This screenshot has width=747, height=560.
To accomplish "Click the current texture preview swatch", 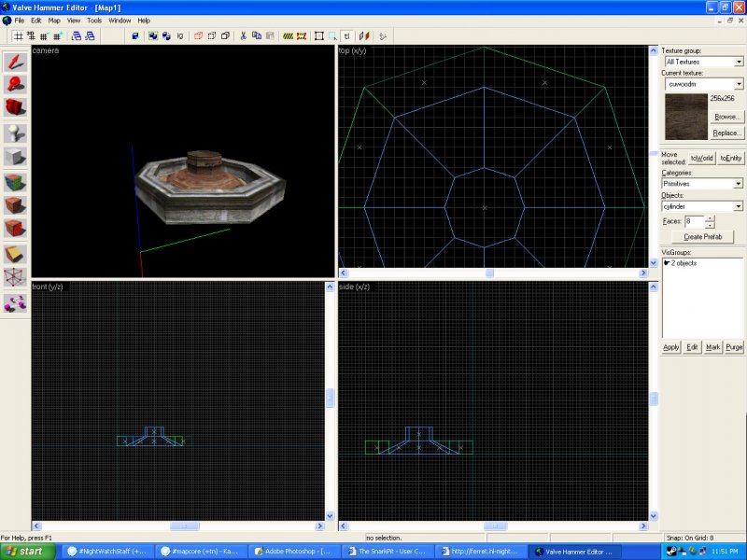I will point(684,115).
